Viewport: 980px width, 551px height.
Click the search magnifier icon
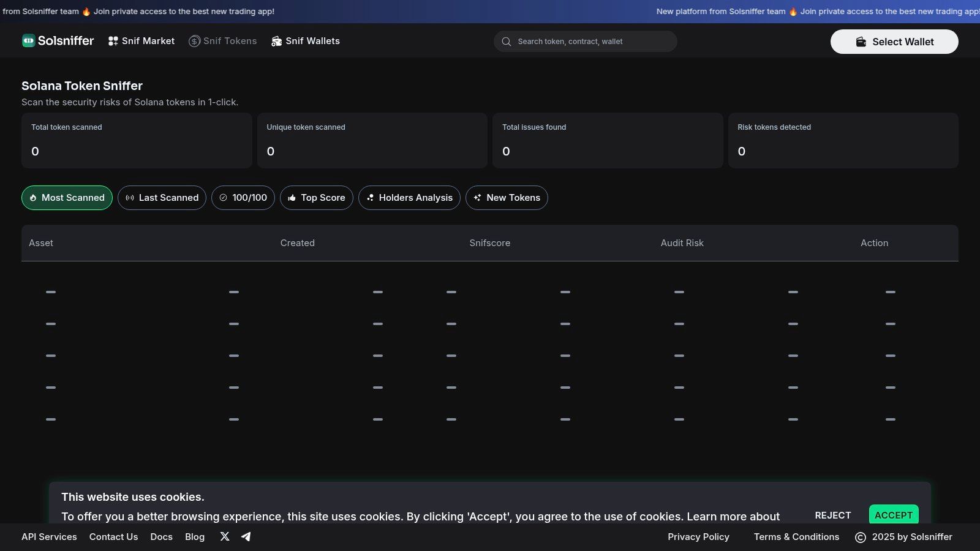[x=507, y=42]
